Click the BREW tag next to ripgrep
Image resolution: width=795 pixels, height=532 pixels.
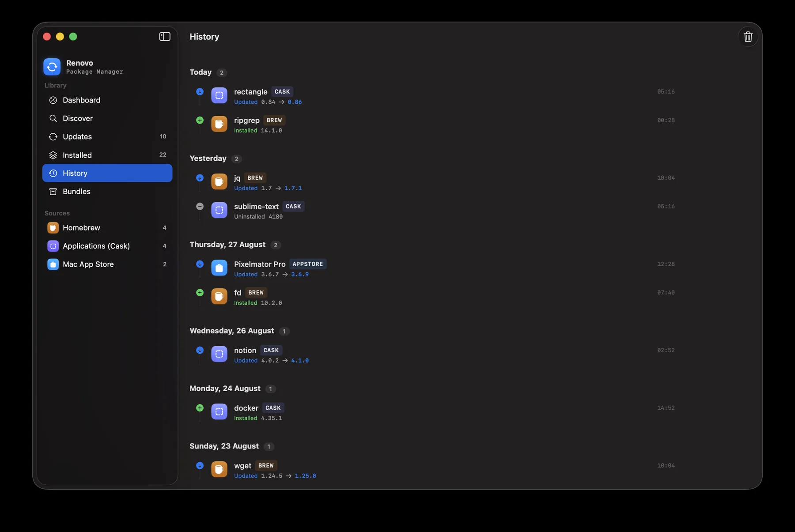click(x=274, y=120)
